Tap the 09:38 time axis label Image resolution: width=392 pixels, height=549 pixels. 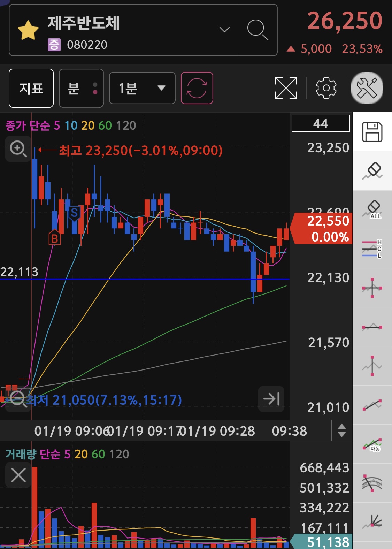pyautogui.click(x=290, y=431)
